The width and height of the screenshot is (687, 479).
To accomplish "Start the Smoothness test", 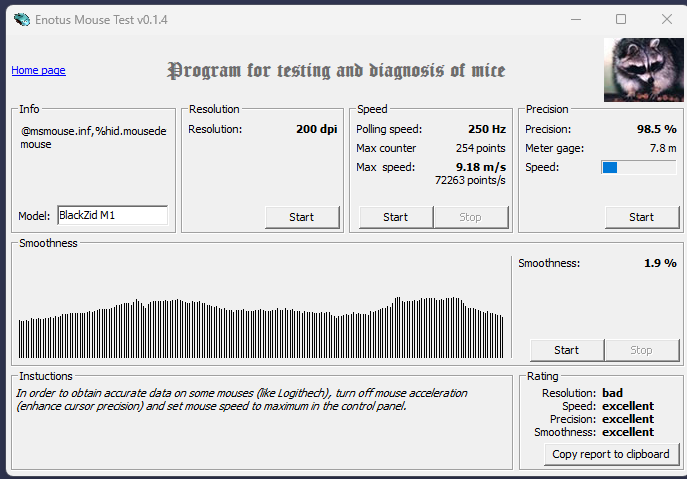I will [x=566, y=350].
